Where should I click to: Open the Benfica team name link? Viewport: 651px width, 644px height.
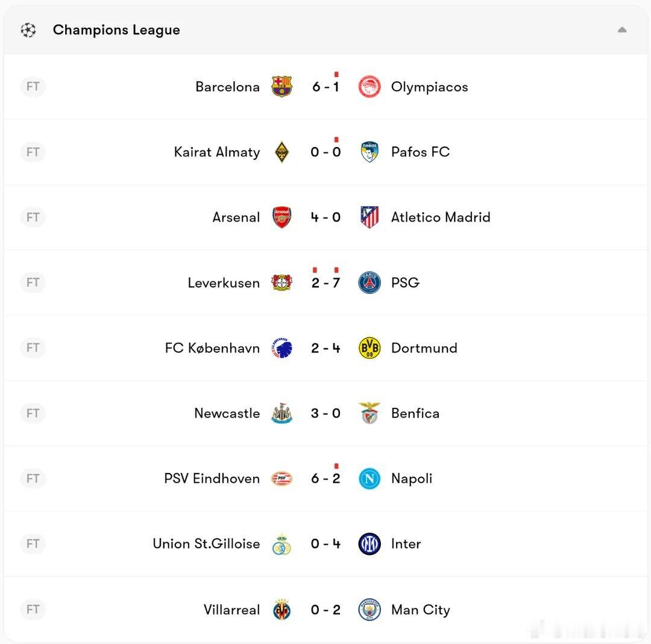click(x=415, y=413)
